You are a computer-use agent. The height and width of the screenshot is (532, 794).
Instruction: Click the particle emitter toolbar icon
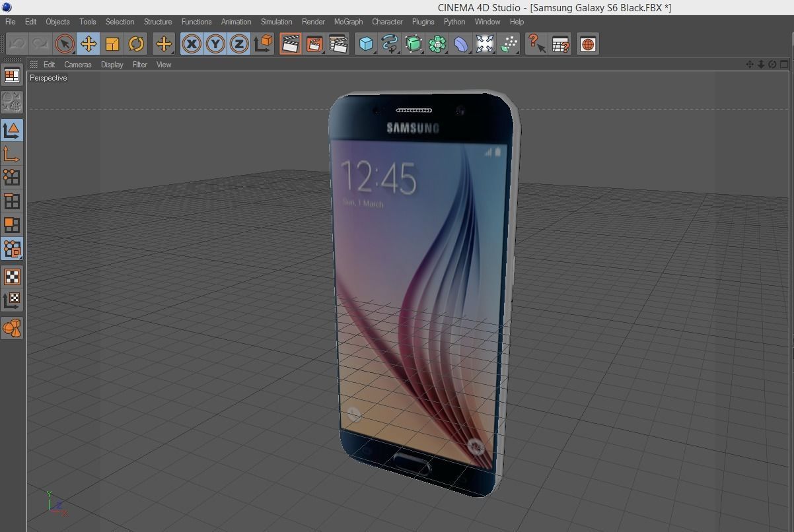[x=509, y=44]
